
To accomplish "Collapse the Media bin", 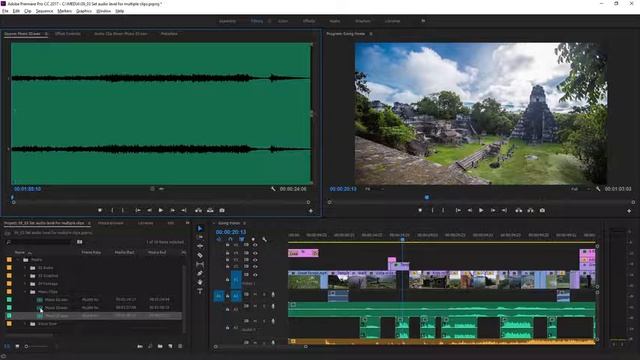I will tap(18, 260).
